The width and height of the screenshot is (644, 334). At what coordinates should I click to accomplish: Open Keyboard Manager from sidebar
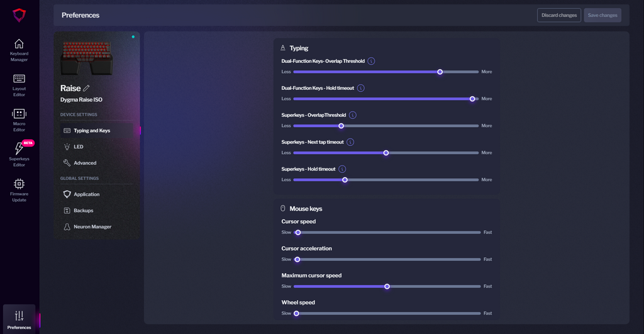(19, 50)
